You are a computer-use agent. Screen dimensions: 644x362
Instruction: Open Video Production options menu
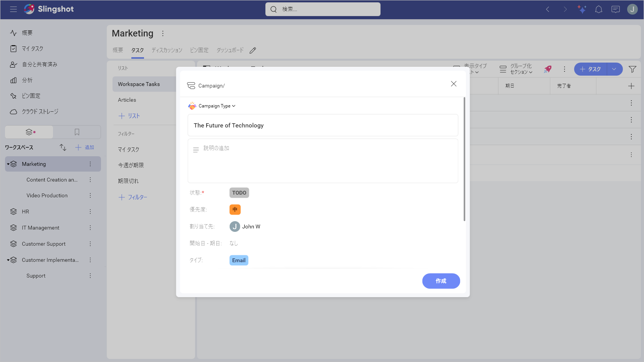(x=90, y=195)
